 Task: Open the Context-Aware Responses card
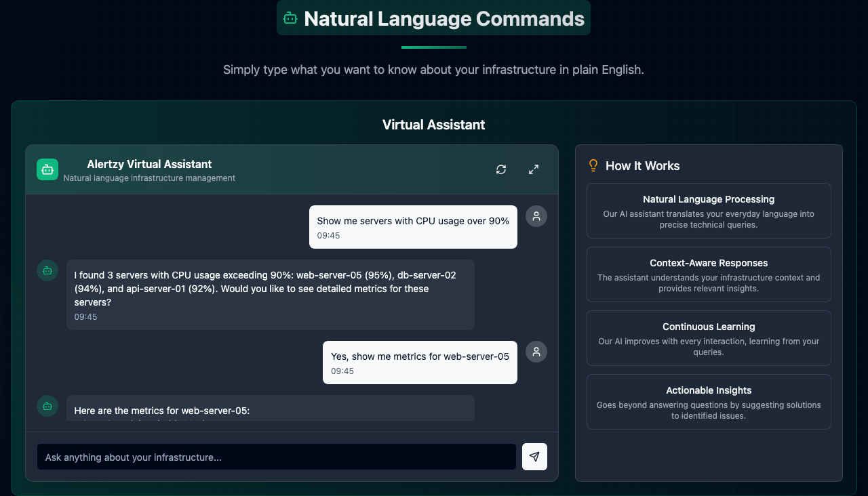tap(709, 274)
